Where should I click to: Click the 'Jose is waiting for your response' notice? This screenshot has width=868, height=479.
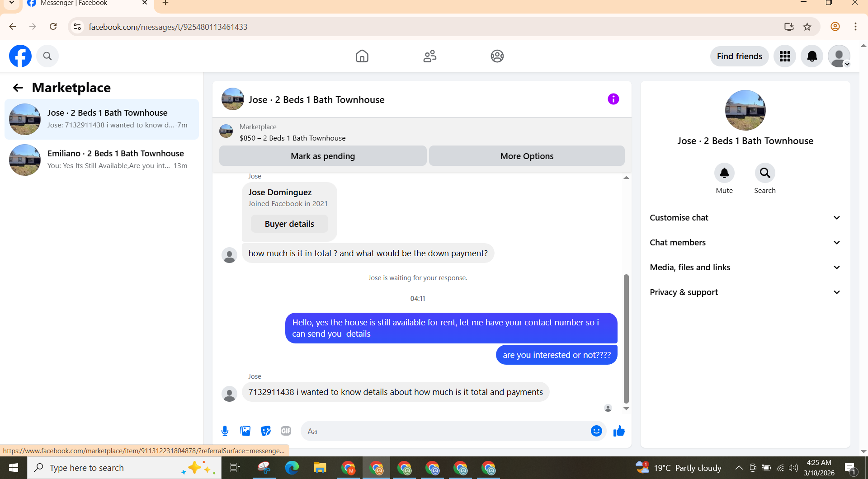tap(417, 278)
